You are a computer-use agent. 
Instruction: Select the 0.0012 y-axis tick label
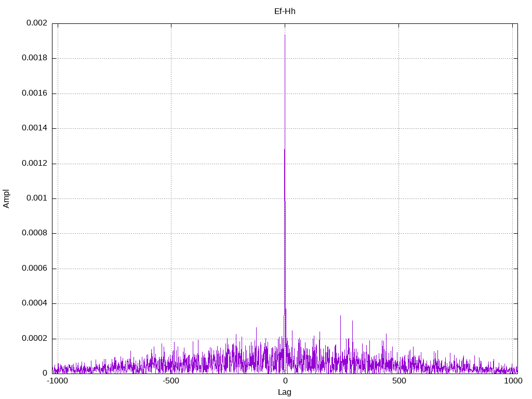coord(34,164)
